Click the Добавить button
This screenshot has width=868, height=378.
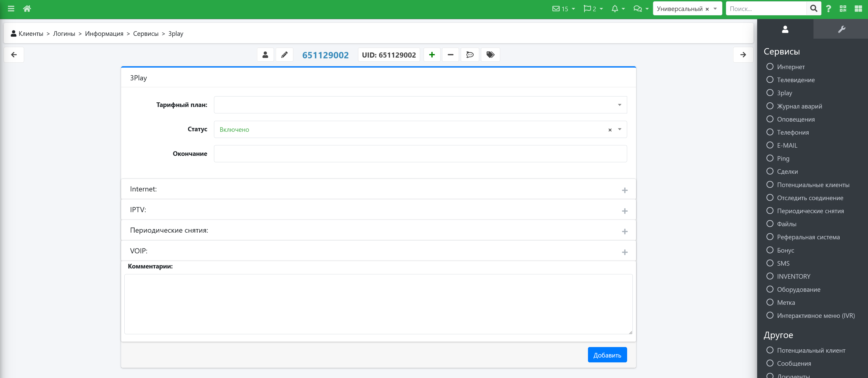607,355
